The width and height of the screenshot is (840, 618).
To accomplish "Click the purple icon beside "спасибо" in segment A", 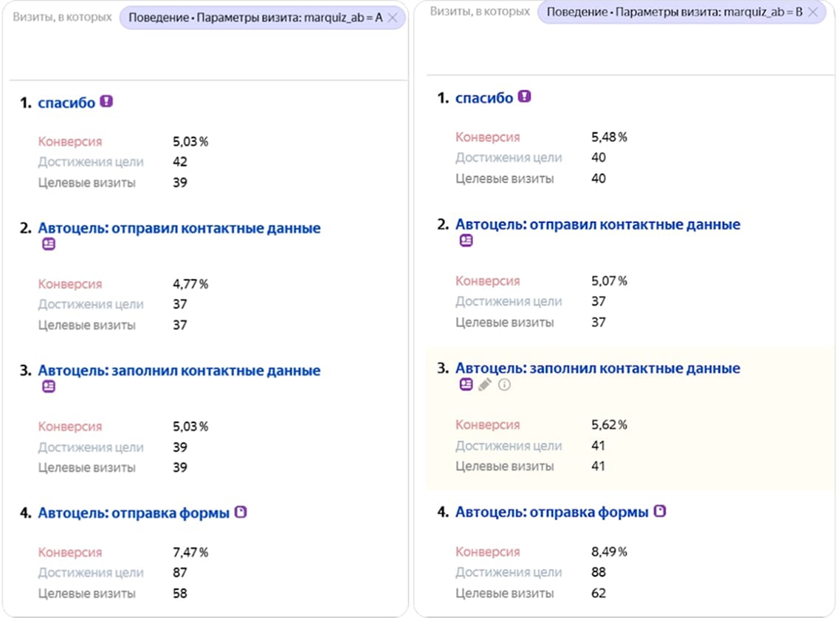I will coord(106,102).
